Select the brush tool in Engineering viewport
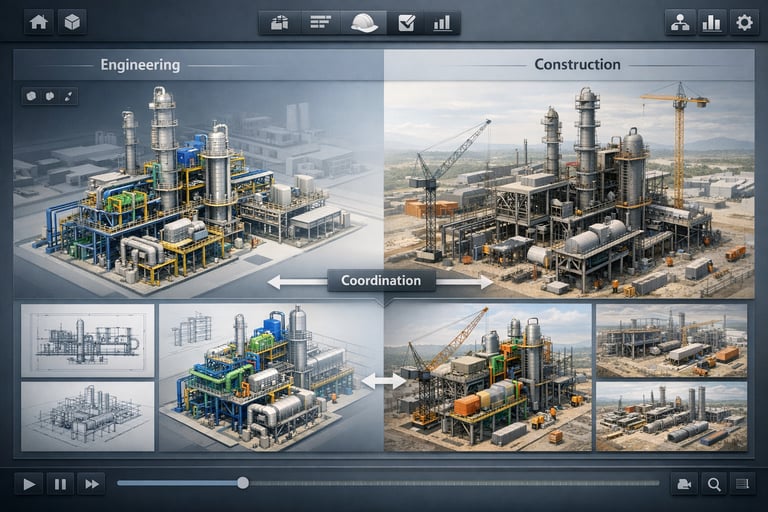 69,96
